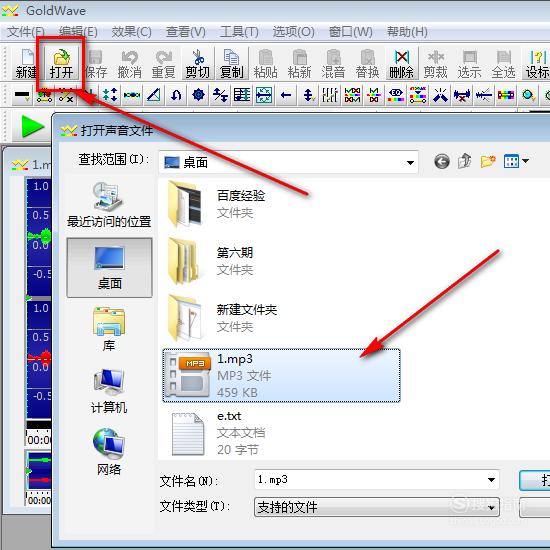The height and width of the screenshot is (550, 550).
Task: Click the 剪切 (Cut) scissors button
Action: [198, 64]
